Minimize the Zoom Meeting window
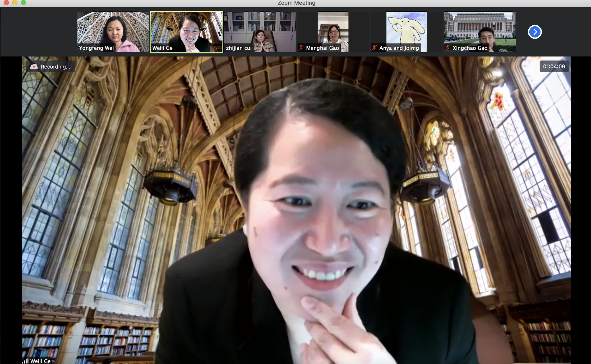Screen dimensions: 591x364 tap(15, 3)
